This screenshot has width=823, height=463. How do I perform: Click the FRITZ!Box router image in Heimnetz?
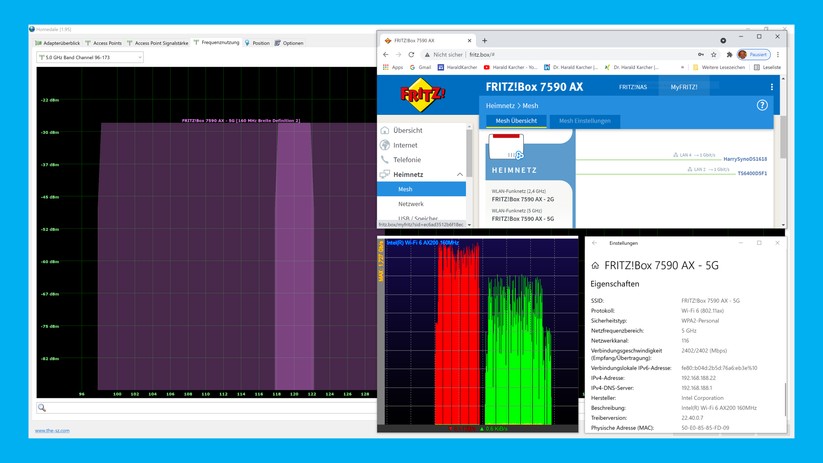coord(506,146)
